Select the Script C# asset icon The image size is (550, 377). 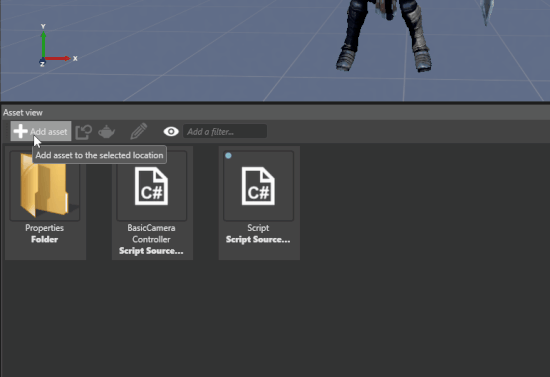258,186
